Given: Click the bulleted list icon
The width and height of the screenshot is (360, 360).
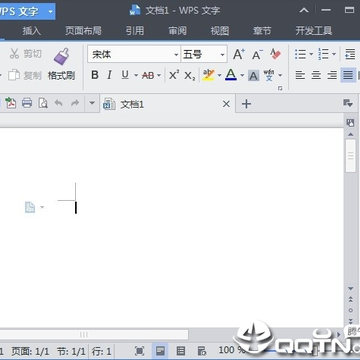Looking at the screenshot, I should [x=300, y=54].
